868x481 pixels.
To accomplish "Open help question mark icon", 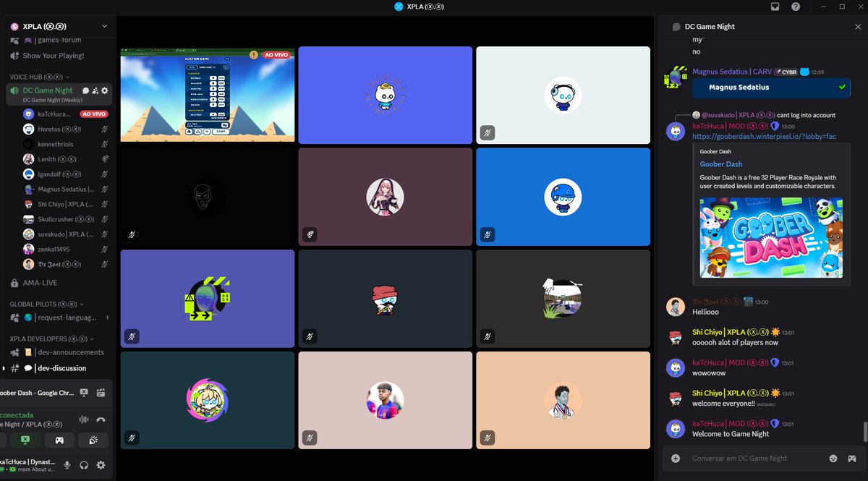I will [x=796, y=7].
